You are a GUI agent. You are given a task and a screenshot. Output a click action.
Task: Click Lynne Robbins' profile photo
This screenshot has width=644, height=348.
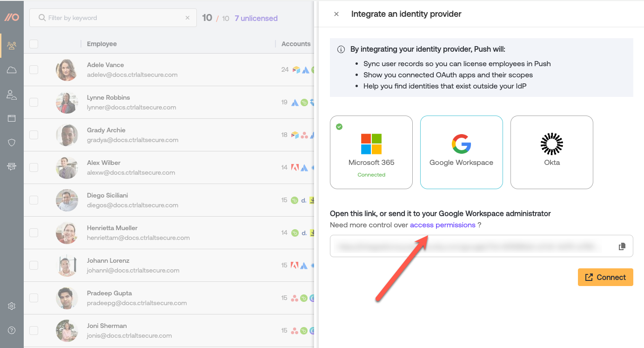click(x=67, y=102)
